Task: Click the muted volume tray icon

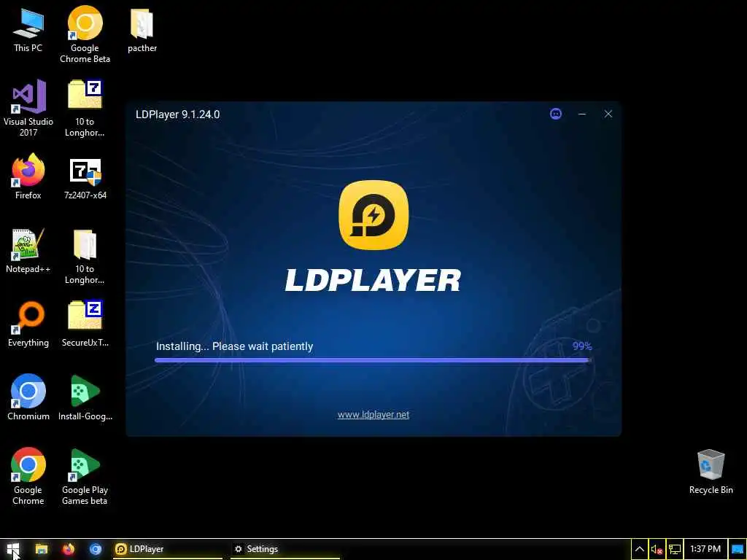Action: (657, 550)
